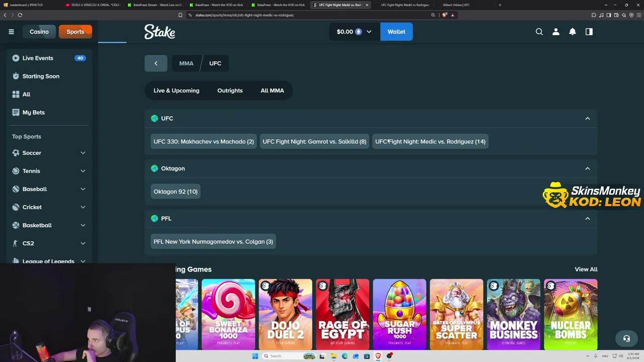Open Starting Soon in sidebar
This screenshot has width=644, height=362.
click(49, 76)
